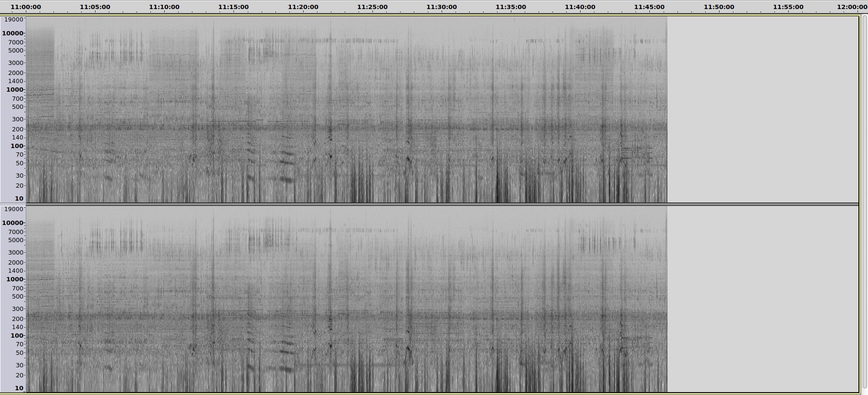Screen dimensions: 868x395
Task: Click the 19000 Hz label on bottom channel scale
Action: (13, 209)
